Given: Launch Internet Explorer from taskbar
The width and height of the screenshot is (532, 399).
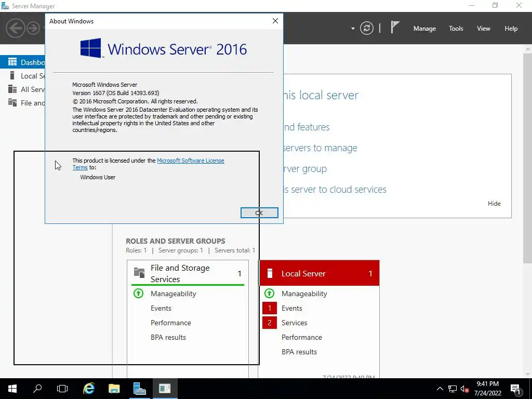Looking at the screenshot, I should point(88,389).
